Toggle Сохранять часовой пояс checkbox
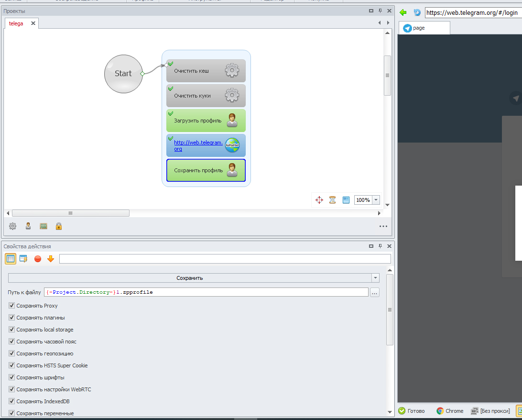The height and width of the screenshot is (420, 522). [11, 342]
